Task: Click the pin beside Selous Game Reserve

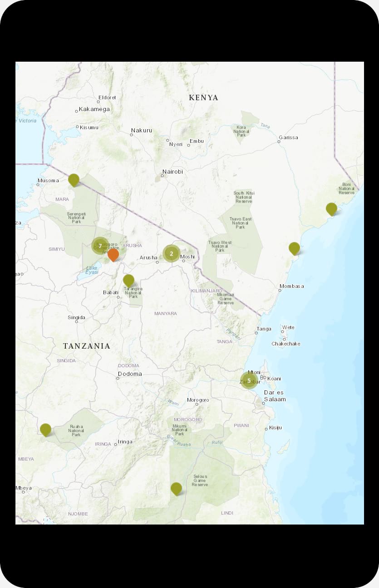Action: coord(176,488)
